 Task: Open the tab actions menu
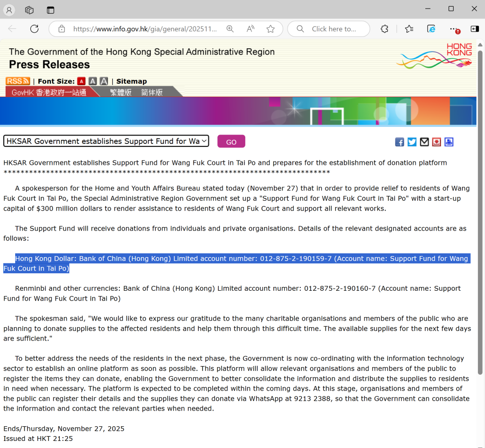(51, 9)
